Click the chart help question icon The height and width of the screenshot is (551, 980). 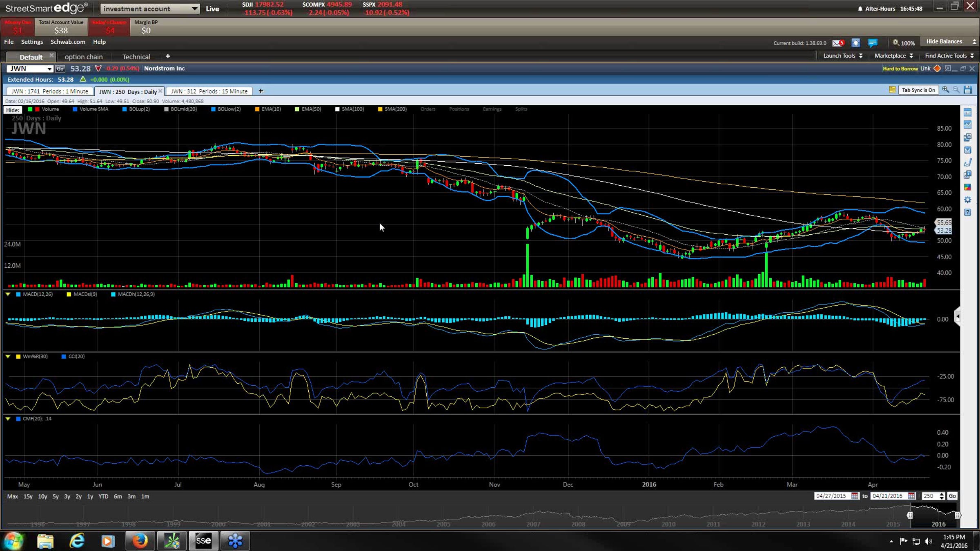click(967, 212)
